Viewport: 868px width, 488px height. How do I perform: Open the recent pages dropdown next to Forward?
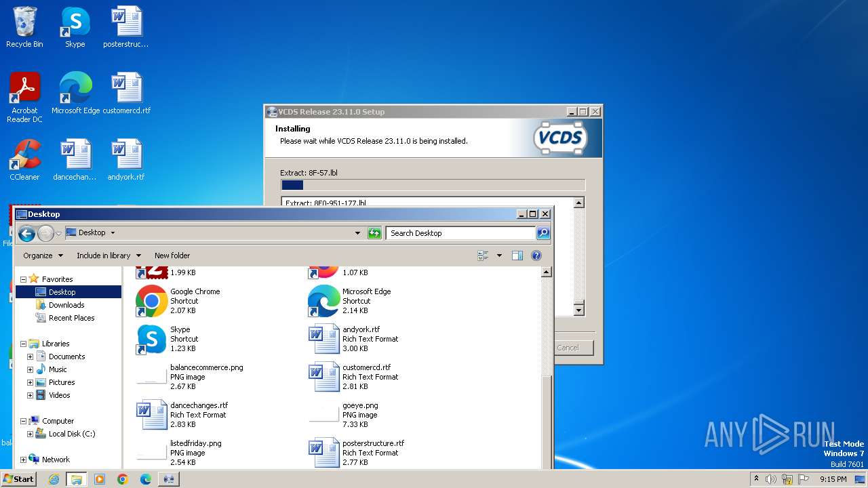[x=58, y=234]
